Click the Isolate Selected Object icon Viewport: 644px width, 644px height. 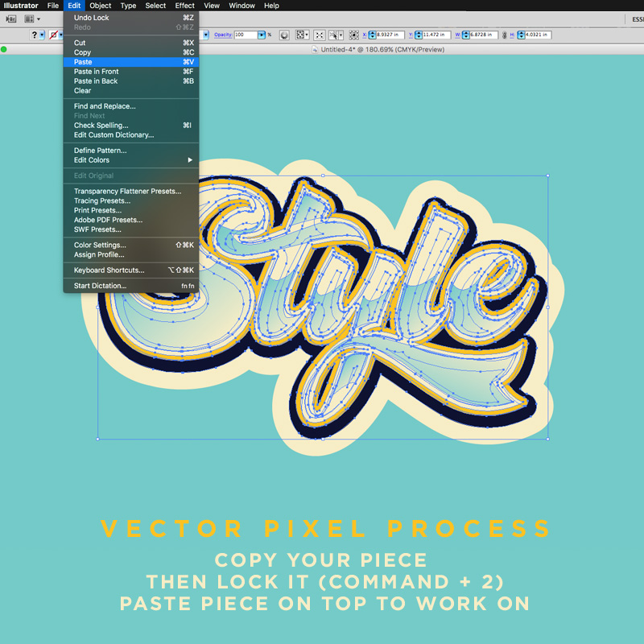pos(319,35)
